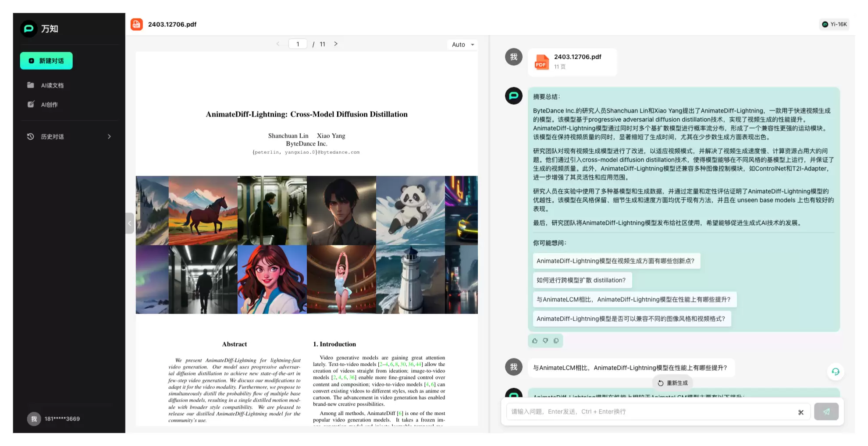
Task: Click the 1. Introduction heading
Action: [x=334, y=344]
